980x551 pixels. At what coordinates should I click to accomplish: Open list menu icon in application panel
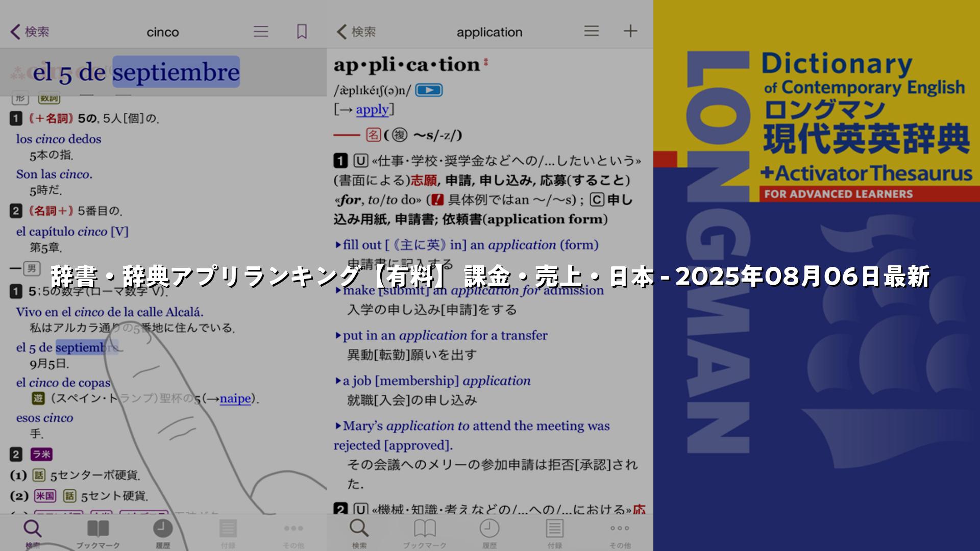(x=591, y=31)
